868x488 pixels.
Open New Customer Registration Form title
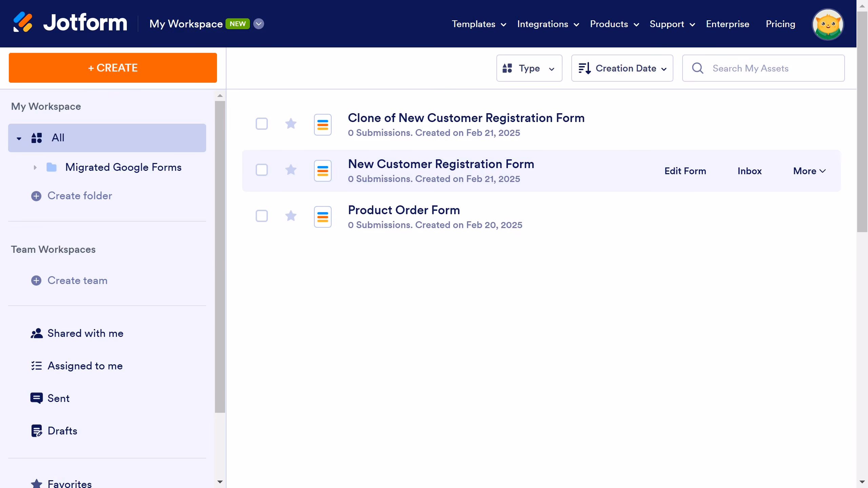tap(441, 164)
